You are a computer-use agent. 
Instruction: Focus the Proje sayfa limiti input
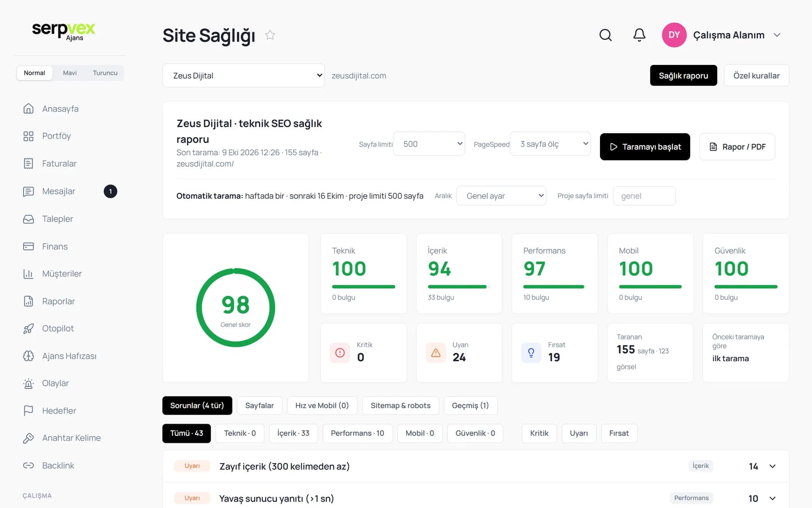[x=644, y=196]
